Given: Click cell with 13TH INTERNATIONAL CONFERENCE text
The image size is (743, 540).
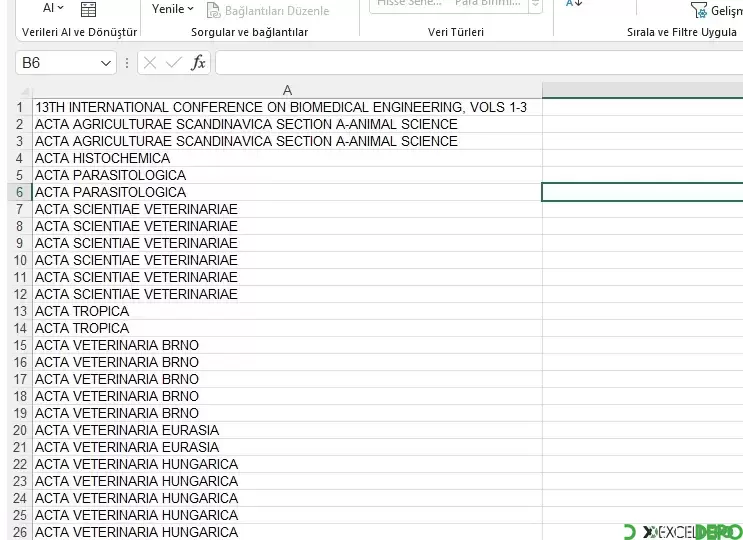Looking at the screenshot, I should pos(287,108).
